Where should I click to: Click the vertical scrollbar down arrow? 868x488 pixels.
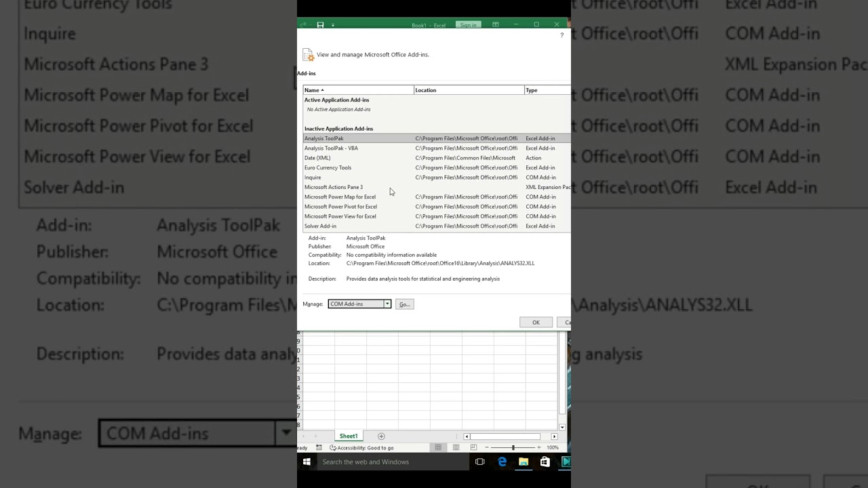point(562,428)
